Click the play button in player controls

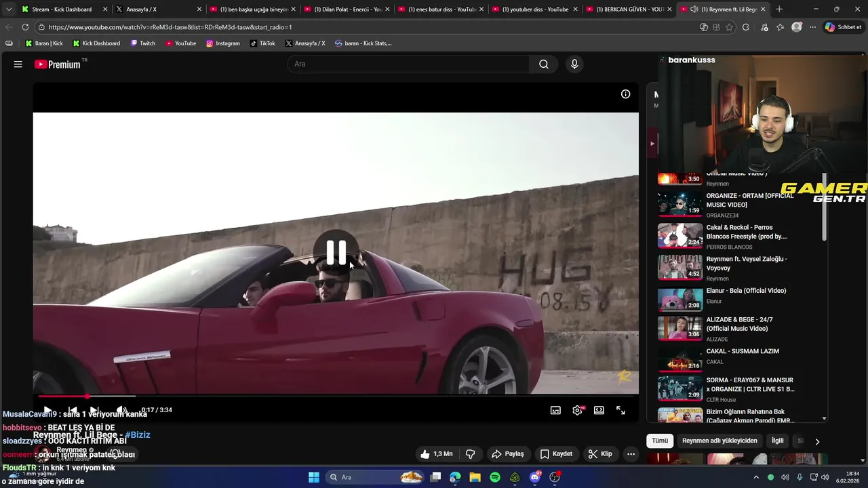coord(47,410)
